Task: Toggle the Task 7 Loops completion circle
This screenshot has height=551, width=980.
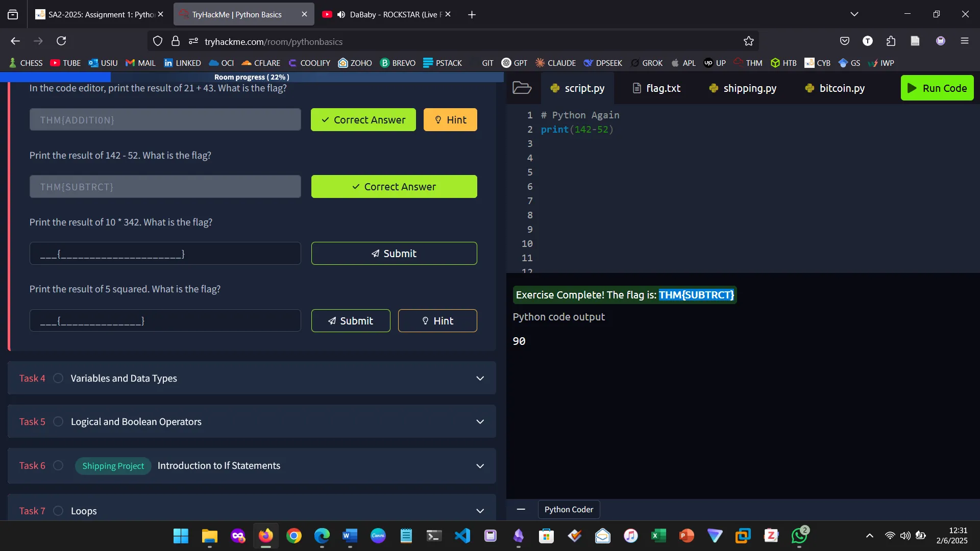Action: (58, 511)
